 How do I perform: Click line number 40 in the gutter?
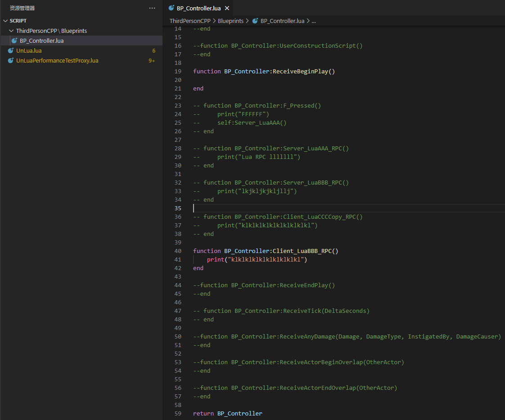178,251
